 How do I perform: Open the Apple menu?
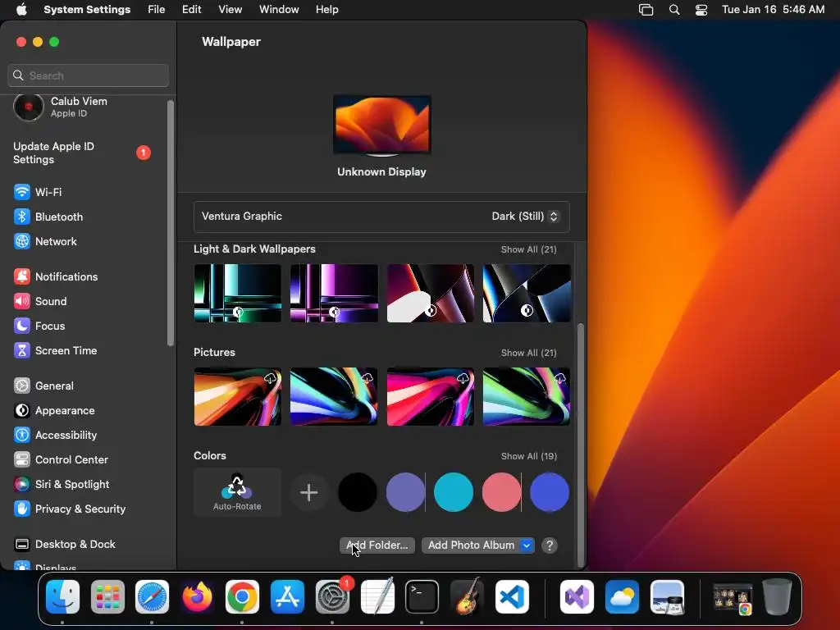(x=21, y=10)
